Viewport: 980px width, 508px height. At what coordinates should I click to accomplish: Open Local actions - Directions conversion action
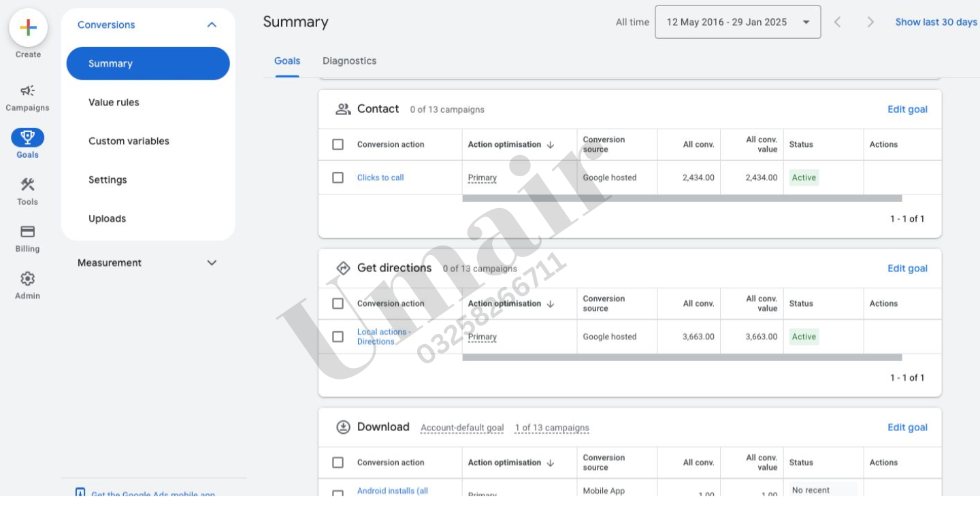pyautogui.click(x=384, y=337)
